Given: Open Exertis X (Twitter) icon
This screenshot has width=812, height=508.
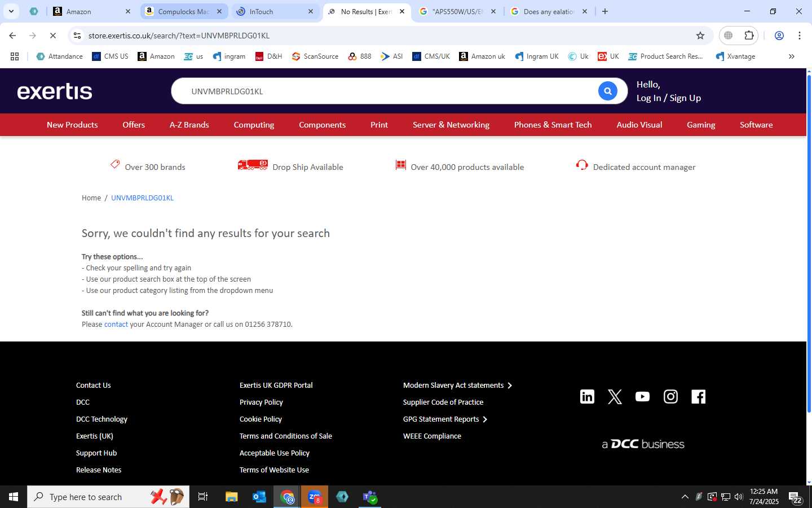Looking at the screenshot, I should pos(615,397).
